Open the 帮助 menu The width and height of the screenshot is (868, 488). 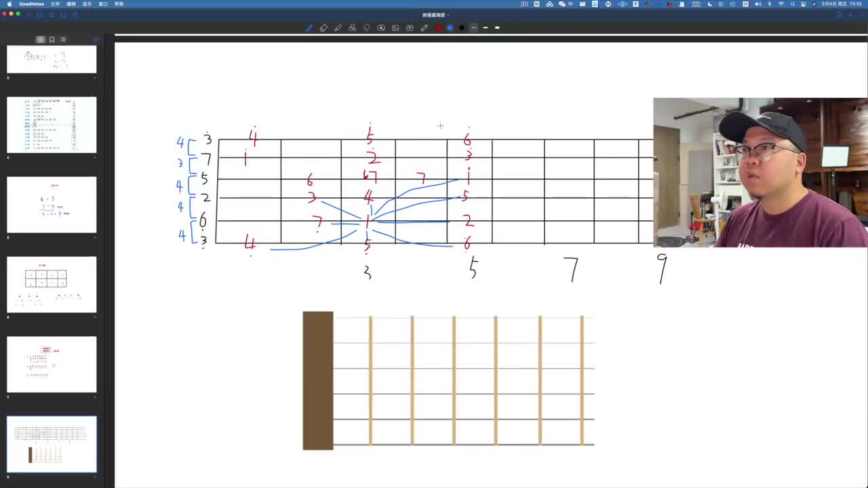click(119, 4)
